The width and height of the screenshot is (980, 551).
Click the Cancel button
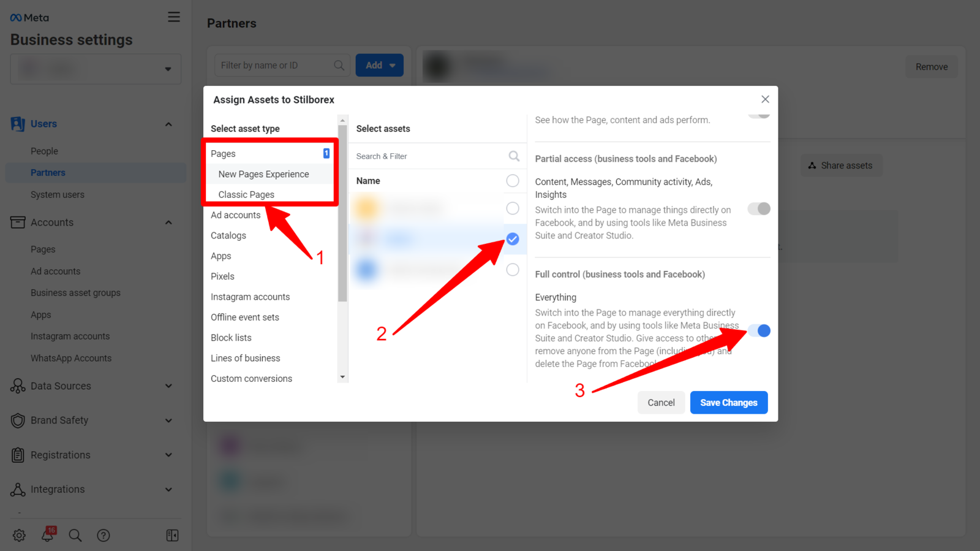(661, 403)
